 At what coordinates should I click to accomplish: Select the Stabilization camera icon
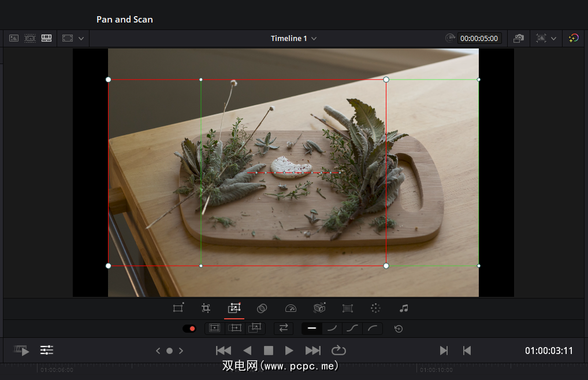tap(319, 308)
